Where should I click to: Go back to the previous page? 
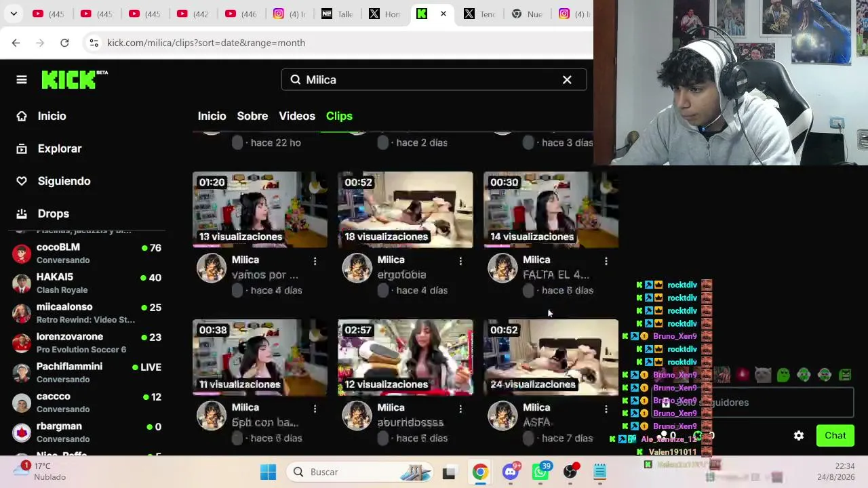point(16,43)
